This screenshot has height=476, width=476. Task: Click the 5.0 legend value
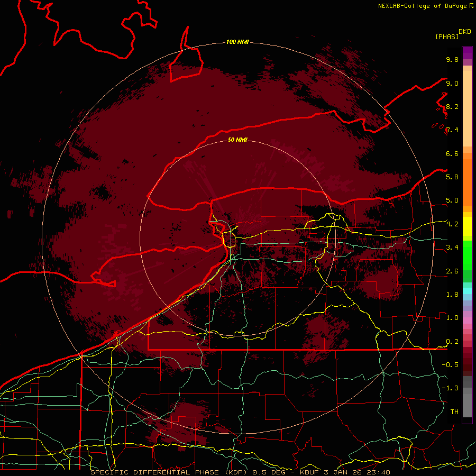pos(452,200)
